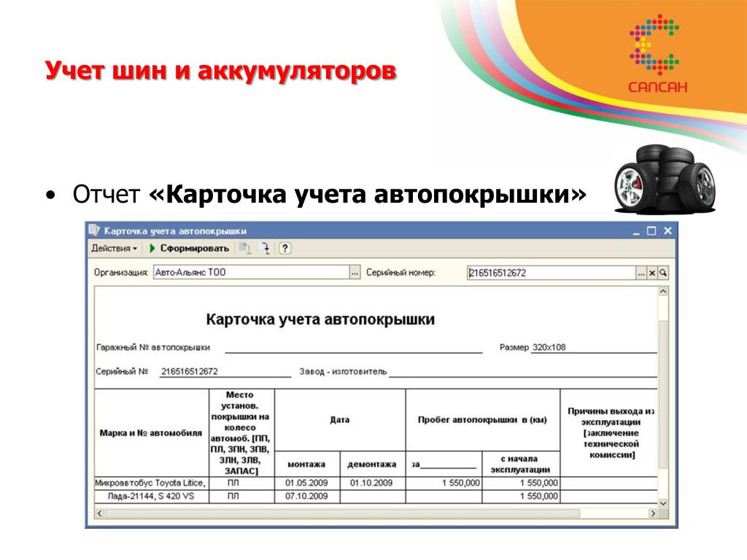Open the Организация selection ellipsis button

pyautogui.click(x=355, y=273)
